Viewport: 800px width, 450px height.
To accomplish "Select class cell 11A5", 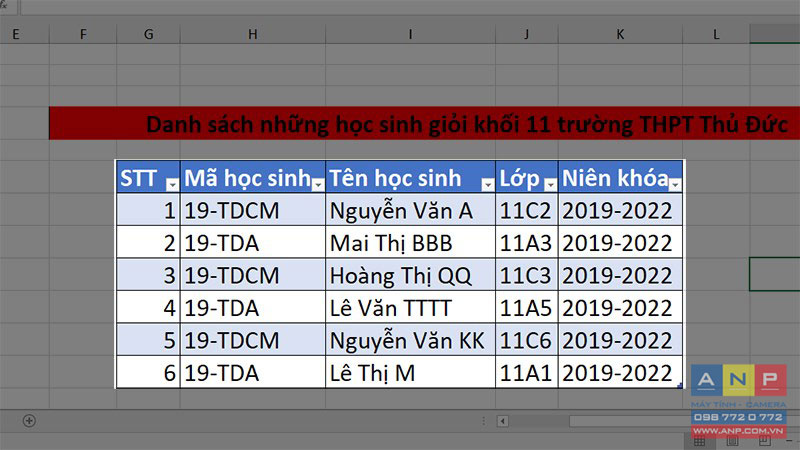I will click(527, 307).
